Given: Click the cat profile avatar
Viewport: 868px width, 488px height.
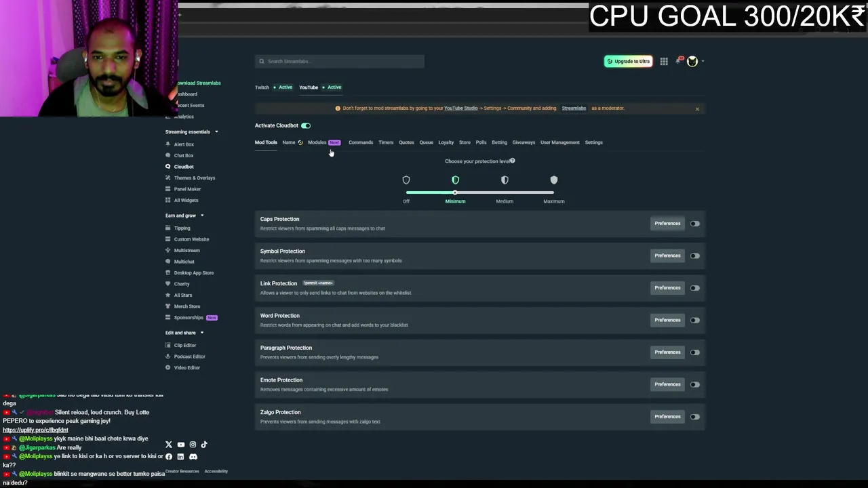Looking at the screenshot, I should (x=692, y=62).
